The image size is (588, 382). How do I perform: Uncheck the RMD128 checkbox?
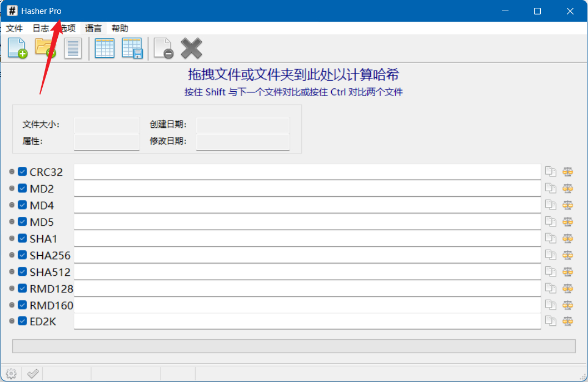coord(22,288)
